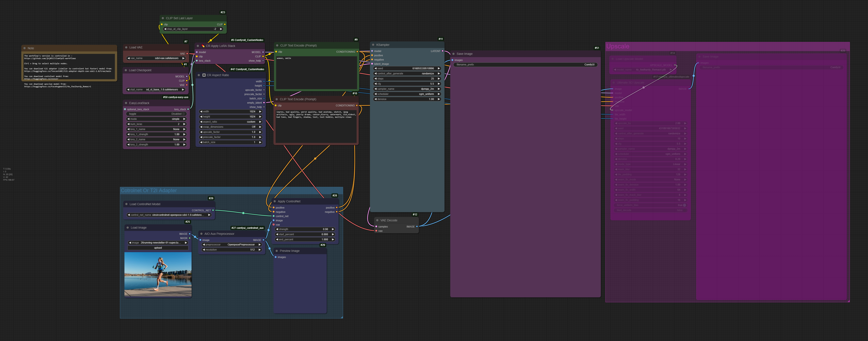The image size is (868, 341).
Task: Open the sampler_name dropdown in KSampler
Action: click(407, 89)
